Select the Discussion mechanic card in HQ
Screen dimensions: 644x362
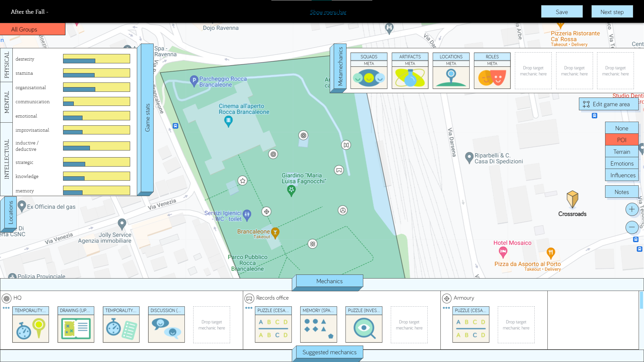click(x=166, y=324)
